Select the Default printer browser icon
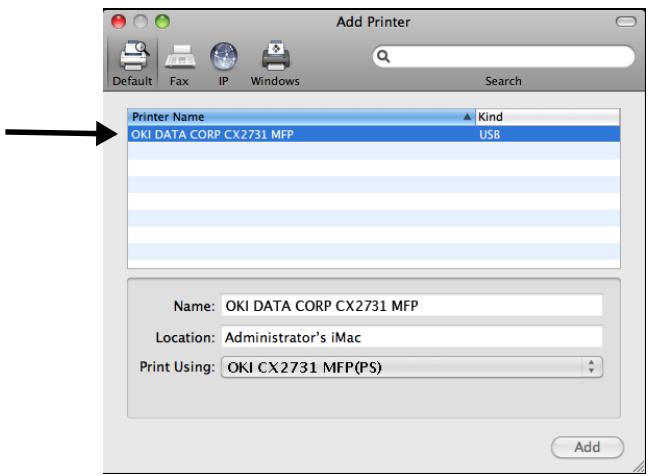The width and height of the screenshot is (648, 476). (x=134, y=56)
